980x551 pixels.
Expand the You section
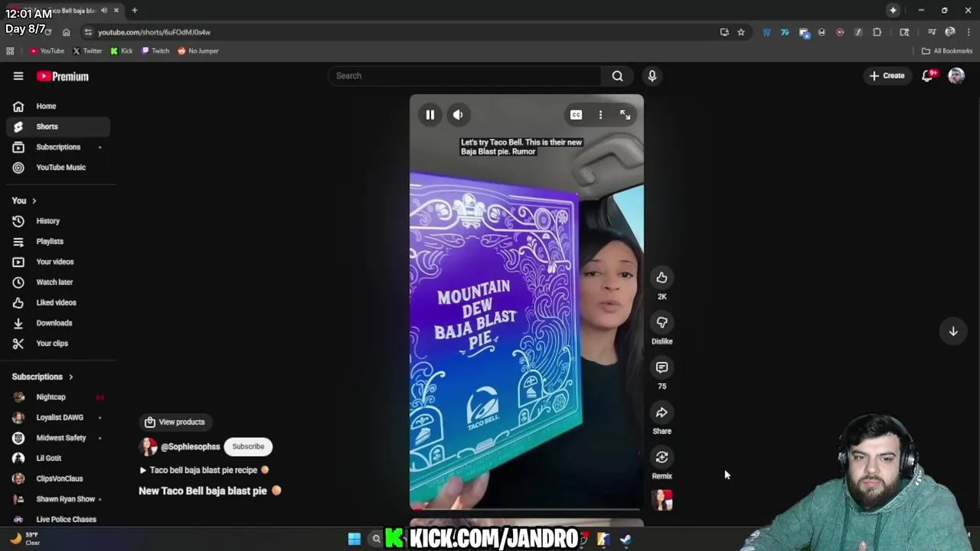point(24,201)
